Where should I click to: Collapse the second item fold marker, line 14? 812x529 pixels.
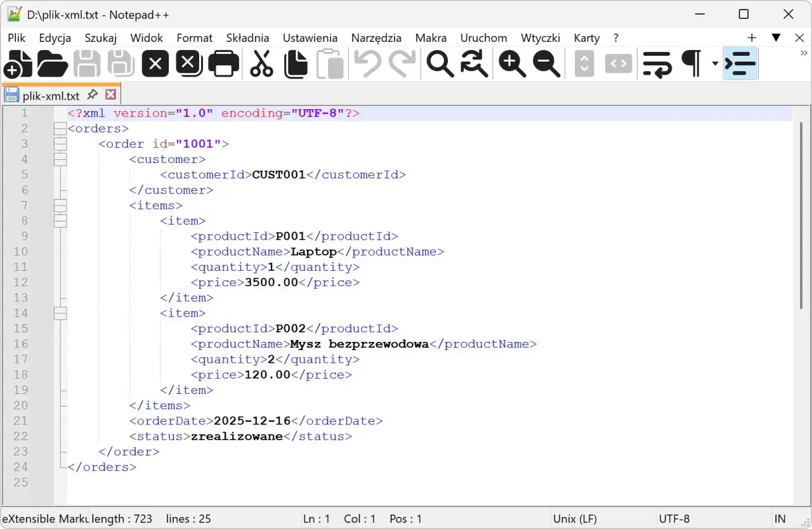pyautogui.click(x=60, y=313)
